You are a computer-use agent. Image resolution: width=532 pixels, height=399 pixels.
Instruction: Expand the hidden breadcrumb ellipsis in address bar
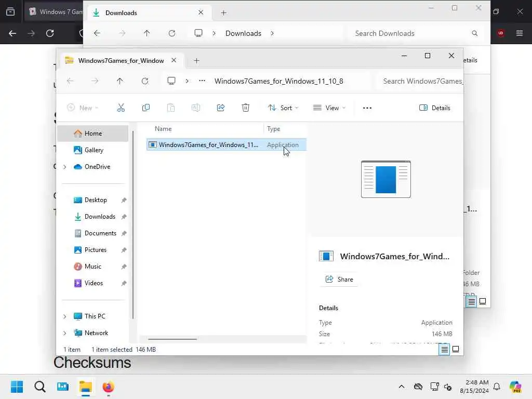point(202,81)
